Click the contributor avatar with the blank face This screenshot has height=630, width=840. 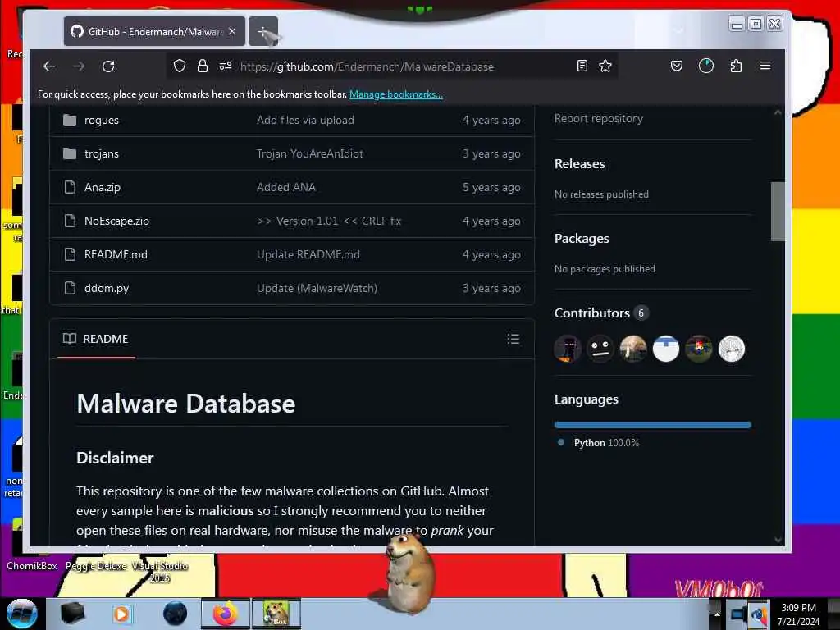click(x=600, y=349)
